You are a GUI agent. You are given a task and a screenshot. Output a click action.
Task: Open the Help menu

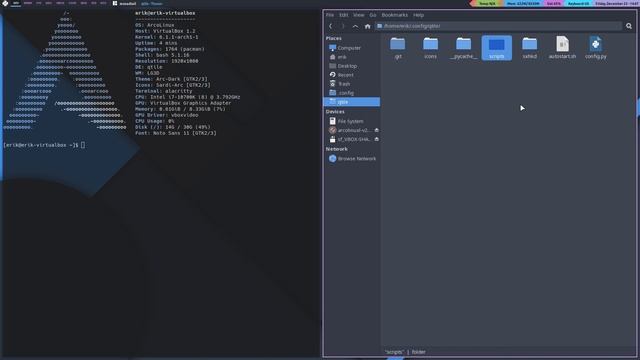click(418, 15)
